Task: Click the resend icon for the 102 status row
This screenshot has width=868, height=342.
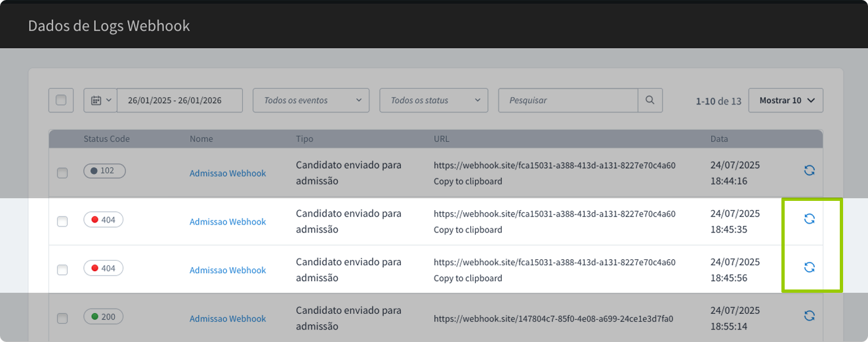Action: [x=809, y=171]
